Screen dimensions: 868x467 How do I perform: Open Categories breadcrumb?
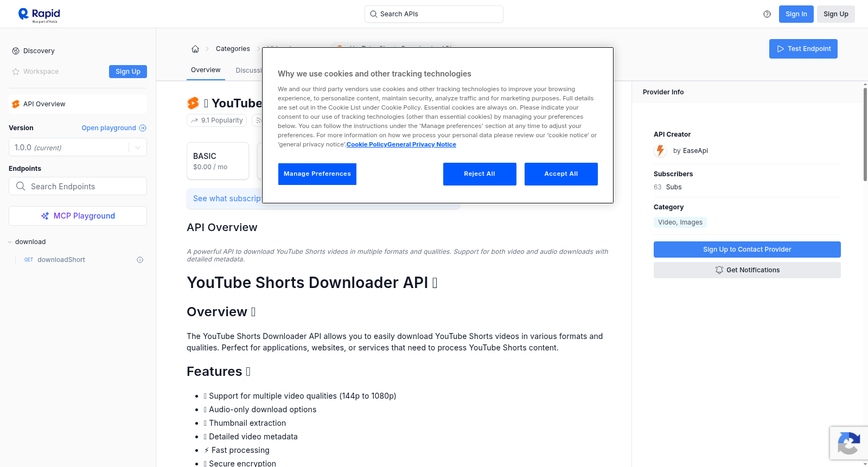[x=233, y=49]
